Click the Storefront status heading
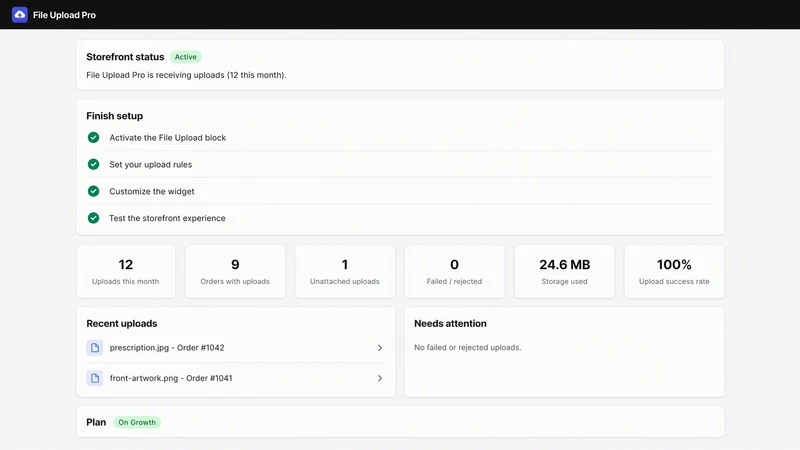The width and height of the screenshot is (800, 450). (125, 57)
